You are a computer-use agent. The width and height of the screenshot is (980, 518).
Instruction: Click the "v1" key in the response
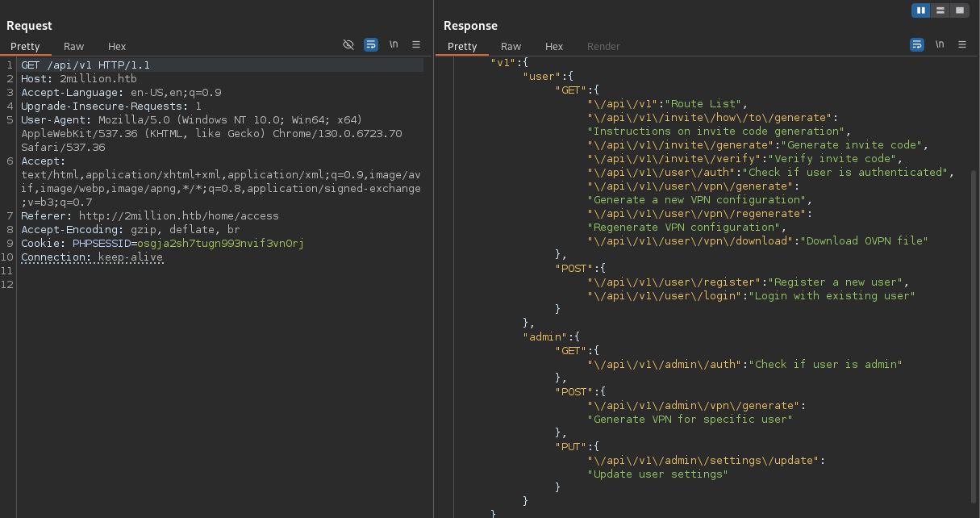pyautogui.click(x=503, y=62)
